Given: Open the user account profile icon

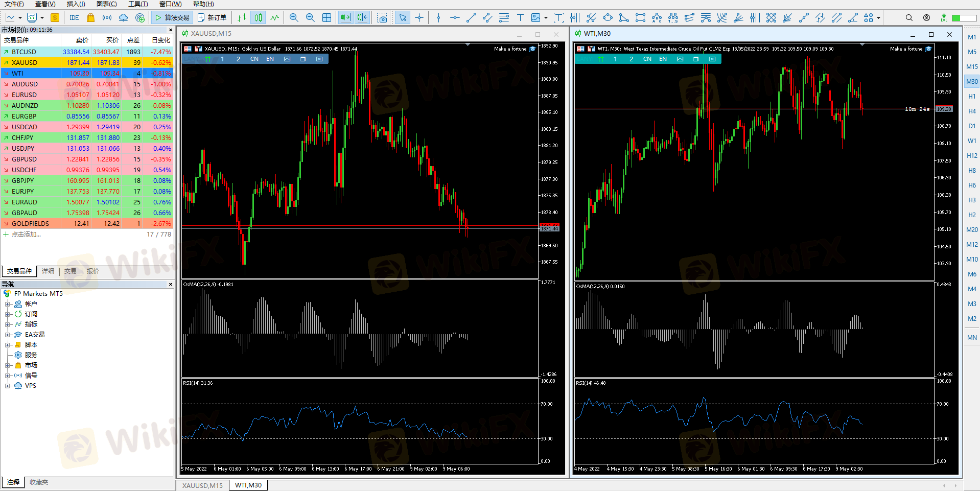Looking at the screenshot, I should (926, 18).
